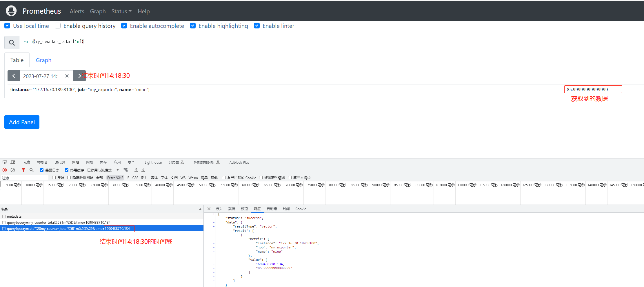Enable query history checkbox

[58, 26]
